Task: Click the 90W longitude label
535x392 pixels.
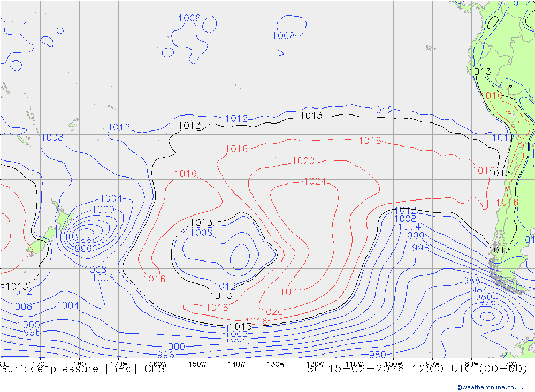Action: coord(433,364)
